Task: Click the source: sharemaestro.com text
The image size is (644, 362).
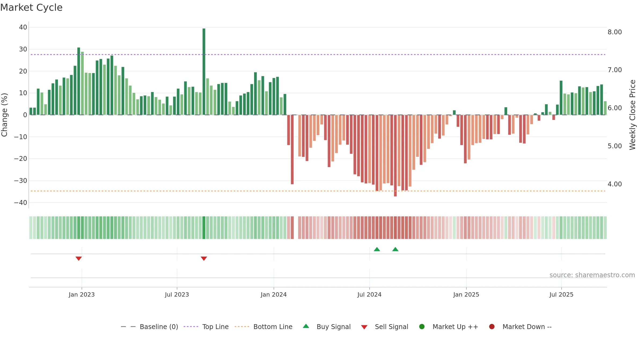Action: tap(592, 275)
